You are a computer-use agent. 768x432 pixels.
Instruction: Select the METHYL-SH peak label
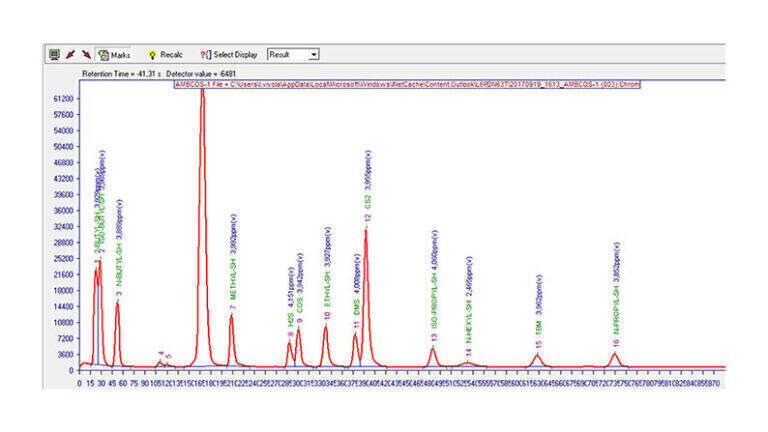233,279
